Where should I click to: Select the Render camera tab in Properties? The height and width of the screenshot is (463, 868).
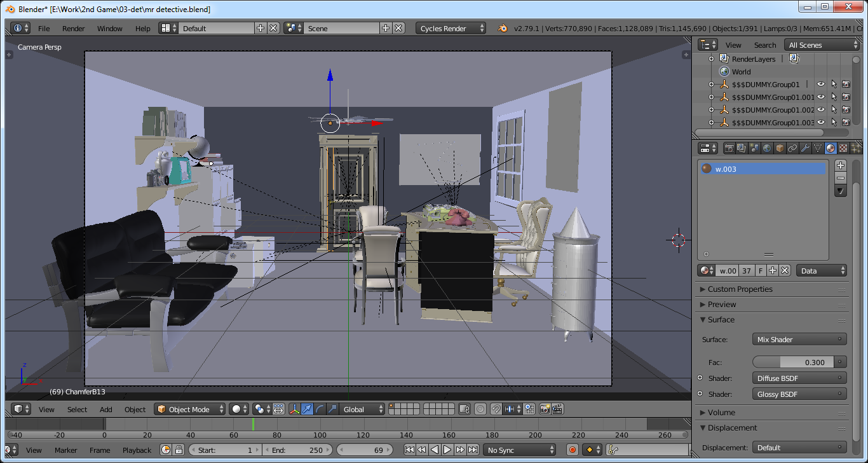click(729, 148)
